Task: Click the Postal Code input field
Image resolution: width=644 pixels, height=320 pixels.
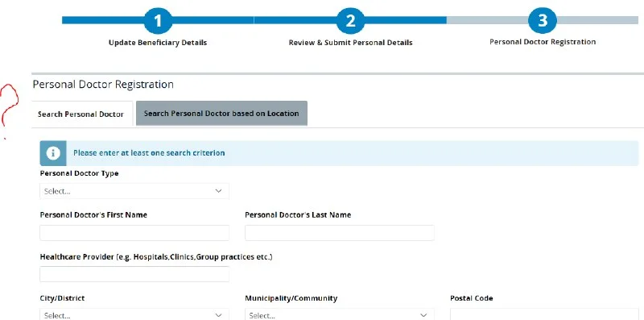Action: (x=544, y=314)
